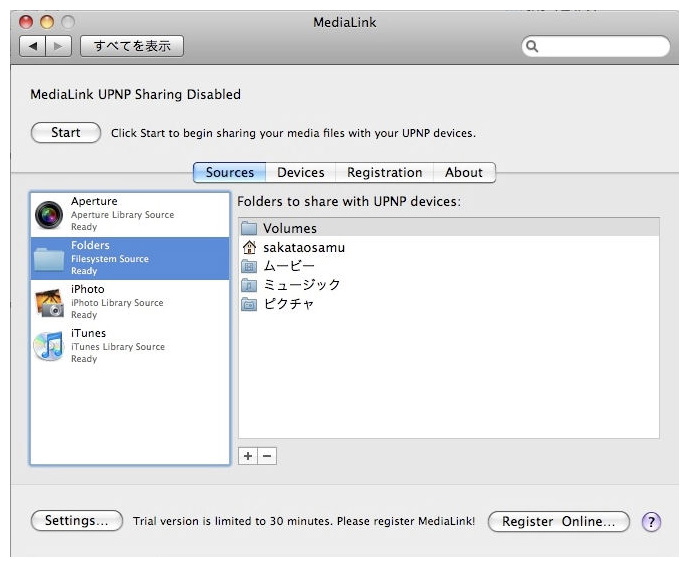The height and width of the screenshot is (567, 689).
Task: Open the Registration tab
Action: pos(384,172)
